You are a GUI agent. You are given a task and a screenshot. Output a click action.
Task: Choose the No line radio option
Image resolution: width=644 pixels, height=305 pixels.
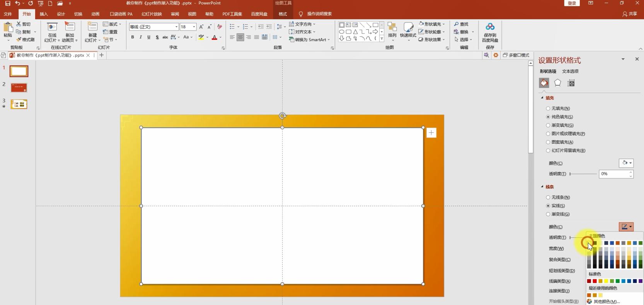tap(548, 197)
